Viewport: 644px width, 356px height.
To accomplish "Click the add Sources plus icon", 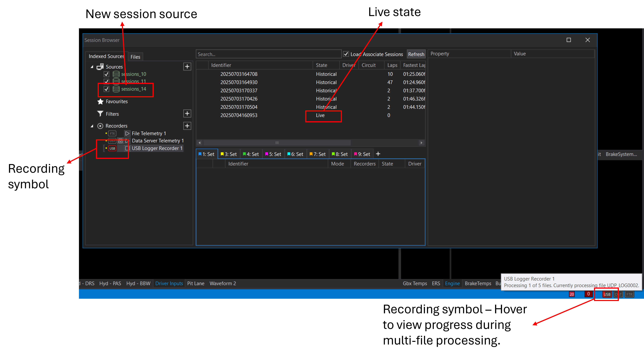I will pos(187,67).
